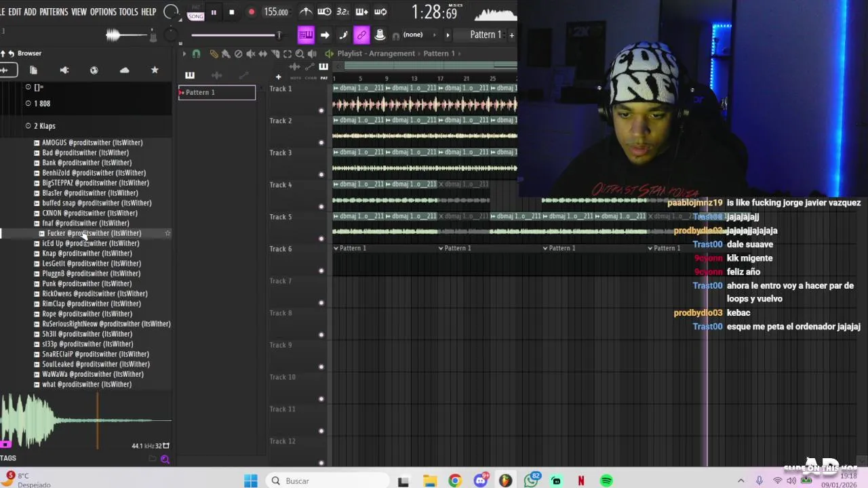Image resolution: width=868 pixels, height=488 pixels.
Task: Stop playback with the stop button
Action: coord(231,12)
